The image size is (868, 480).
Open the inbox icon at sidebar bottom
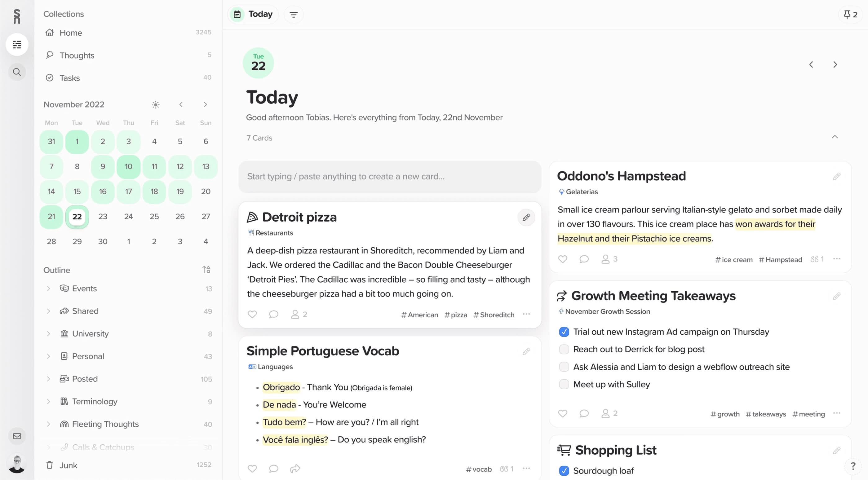click(x=17, y=436)
